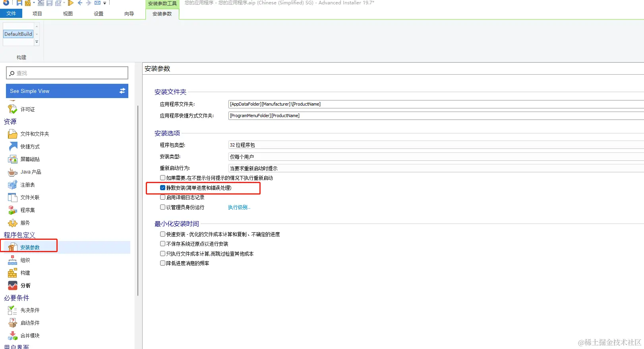Open the quick access toolbar customize arrow
Screen dimensions: 644x349
click(105, 3)
